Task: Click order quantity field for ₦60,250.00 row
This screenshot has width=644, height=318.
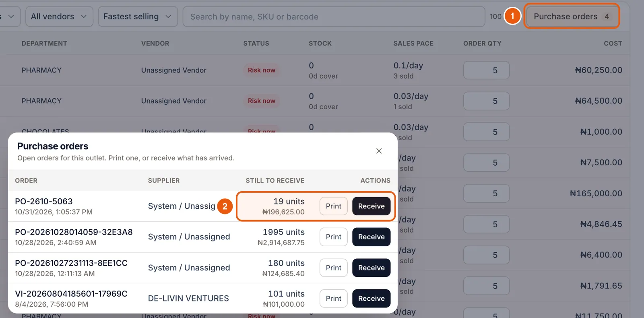Action: tap(486, 70)
